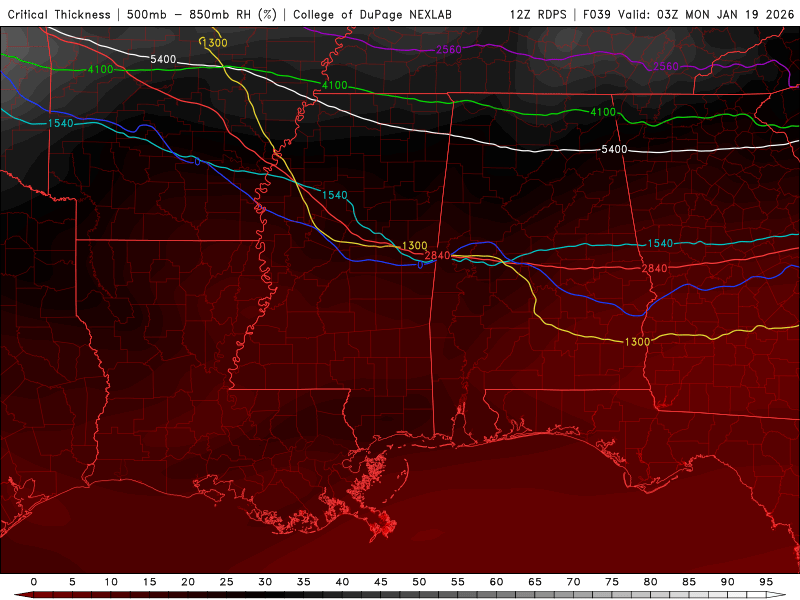Screen dimensions: 800x600
Task: Click the colorbar tick label 25
Action: pyautogui.click(x=227, y=582)
